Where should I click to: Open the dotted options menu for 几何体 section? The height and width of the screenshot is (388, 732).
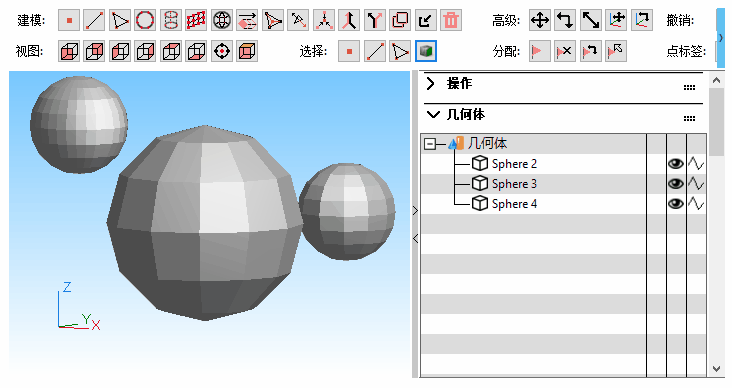pyautogui.click(x=689, y=118)
